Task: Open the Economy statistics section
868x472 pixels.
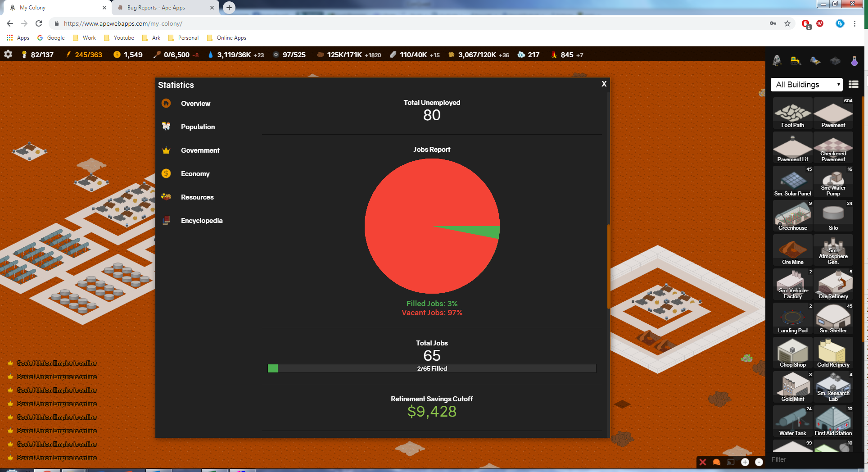Action: 195,174
